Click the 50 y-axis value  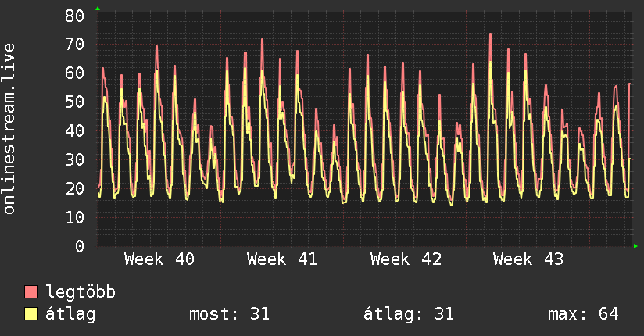(74, 102)
